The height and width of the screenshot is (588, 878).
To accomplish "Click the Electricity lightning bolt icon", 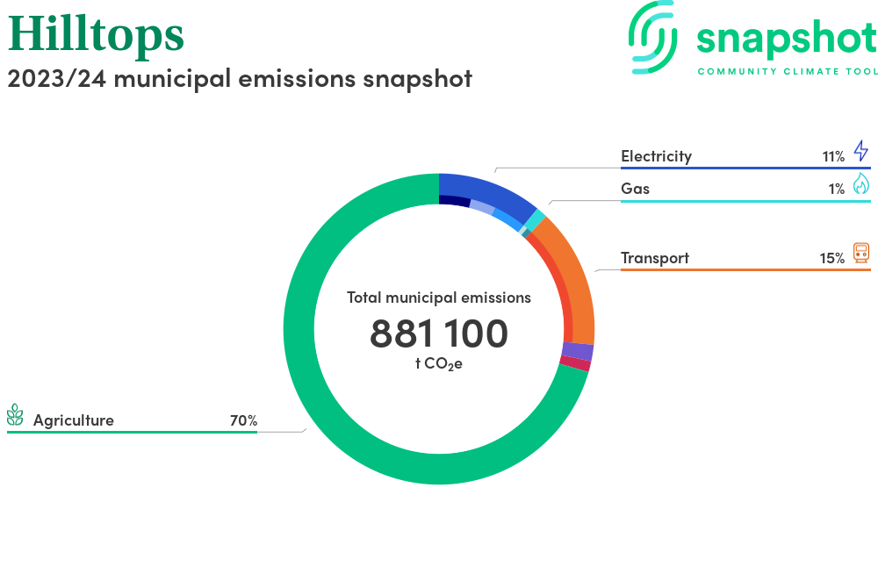I will tap(860, 151).
